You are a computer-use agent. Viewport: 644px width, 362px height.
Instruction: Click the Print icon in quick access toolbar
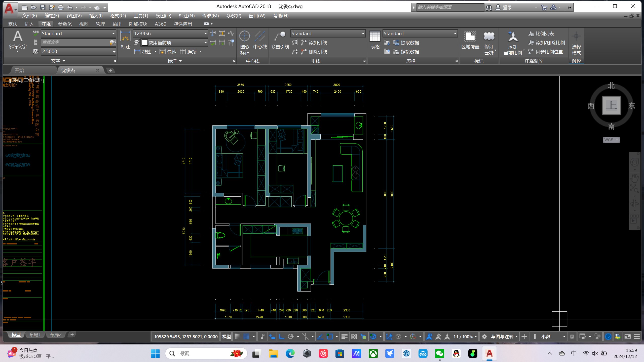click(x=61, y=7)
